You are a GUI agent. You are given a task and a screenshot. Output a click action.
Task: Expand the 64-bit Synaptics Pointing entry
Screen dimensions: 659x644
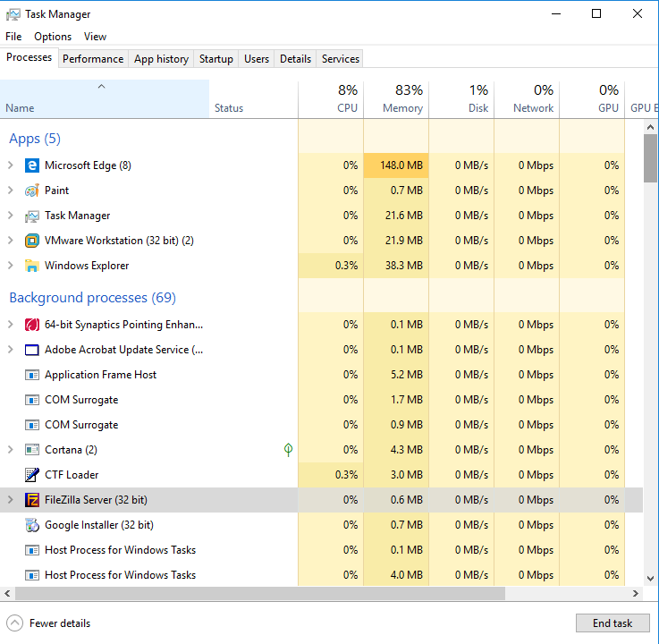(11, 325)
